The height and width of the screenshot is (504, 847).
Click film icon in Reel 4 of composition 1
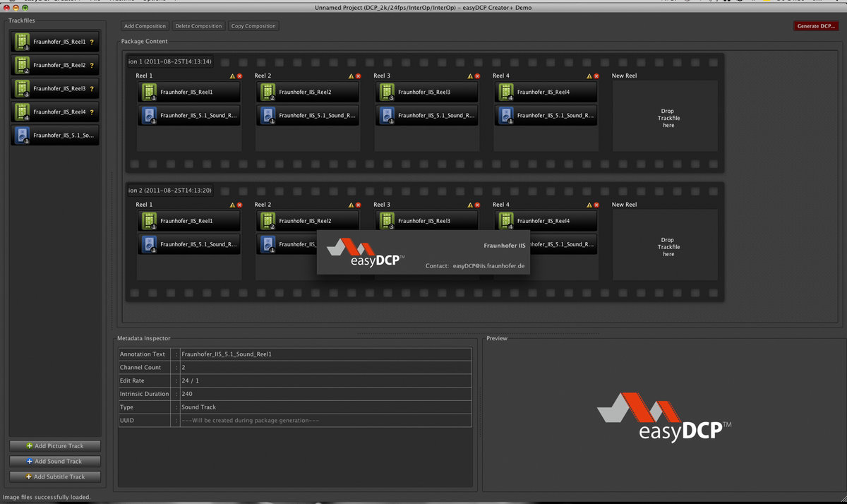click(505, 92)
